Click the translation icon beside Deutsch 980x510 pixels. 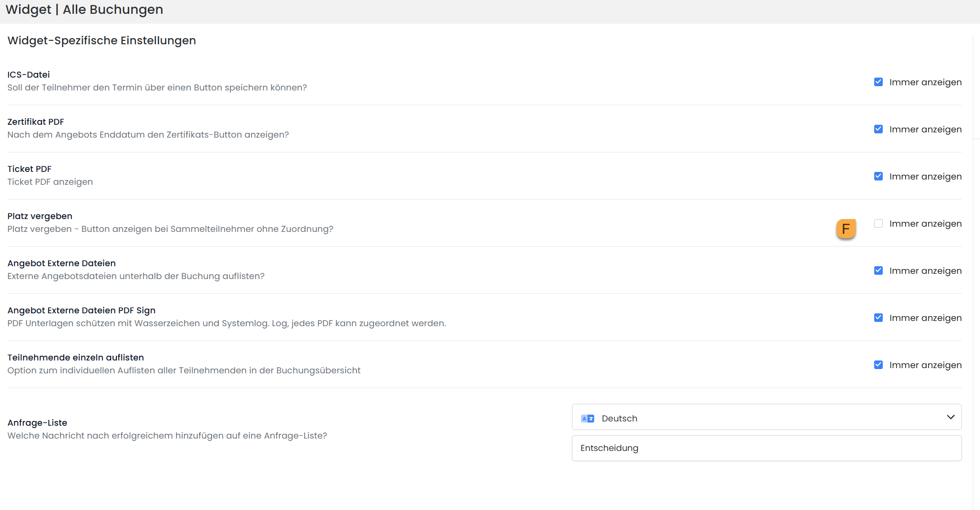(x=587, y=419)
